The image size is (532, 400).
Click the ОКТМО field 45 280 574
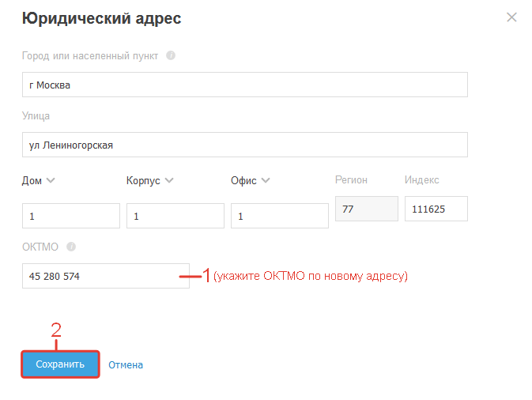point(106,276)
